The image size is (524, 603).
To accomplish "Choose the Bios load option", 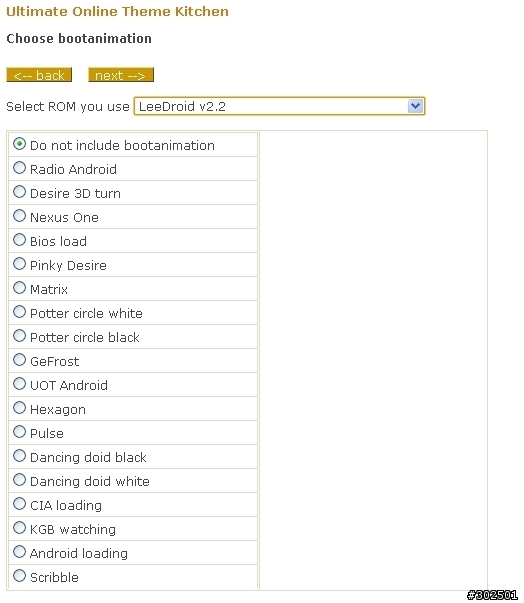I will pyautogui.click(x=19, y=240).
